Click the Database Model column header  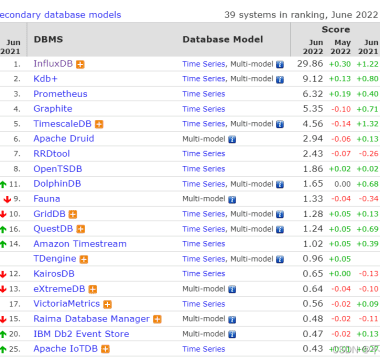(x=223, y=39)
